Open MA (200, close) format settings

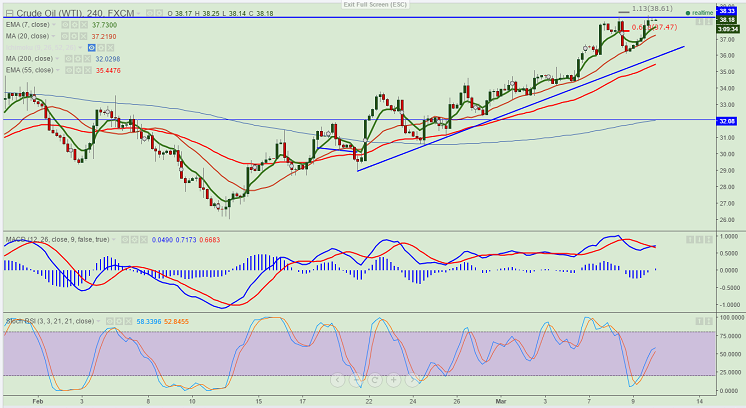click(78, 59)
